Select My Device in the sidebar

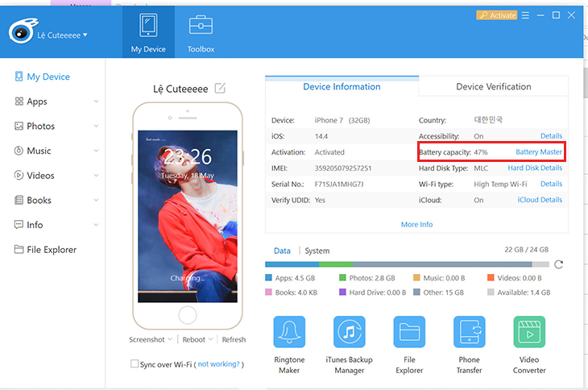[x=42, y=77]
